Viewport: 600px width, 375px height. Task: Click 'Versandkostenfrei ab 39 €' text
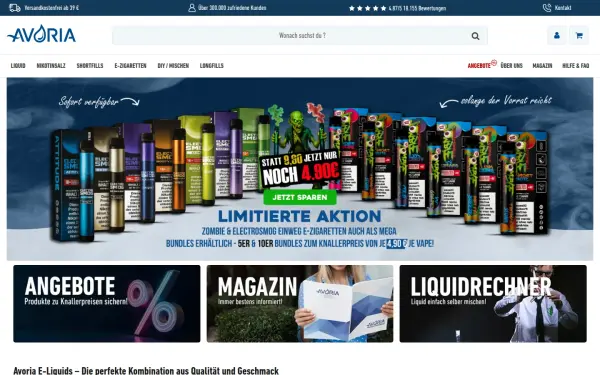tap(51, 8)
